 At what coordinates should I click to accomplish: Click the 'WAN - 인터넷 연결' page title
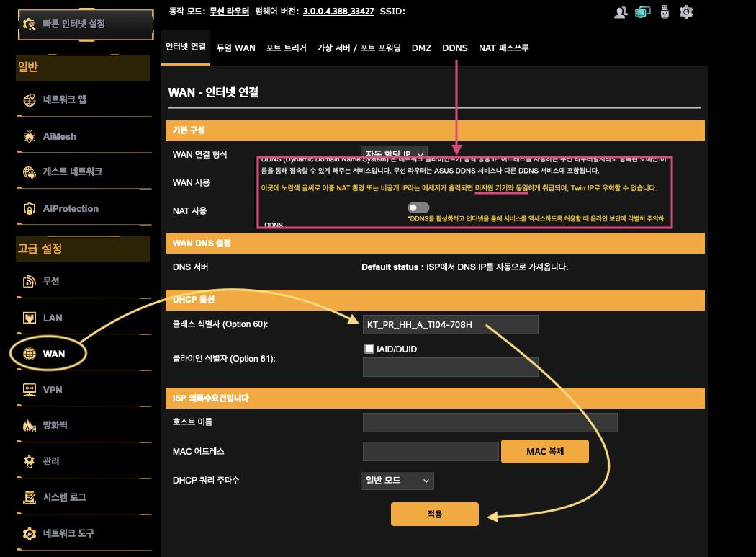click(213, 92)
